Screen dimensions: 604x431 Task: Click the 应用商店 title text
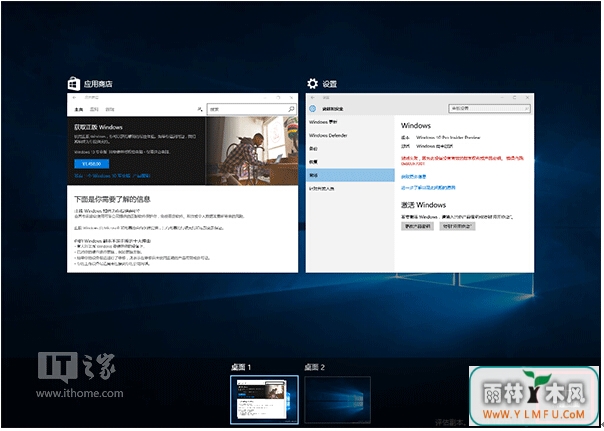tap(98, 84)
